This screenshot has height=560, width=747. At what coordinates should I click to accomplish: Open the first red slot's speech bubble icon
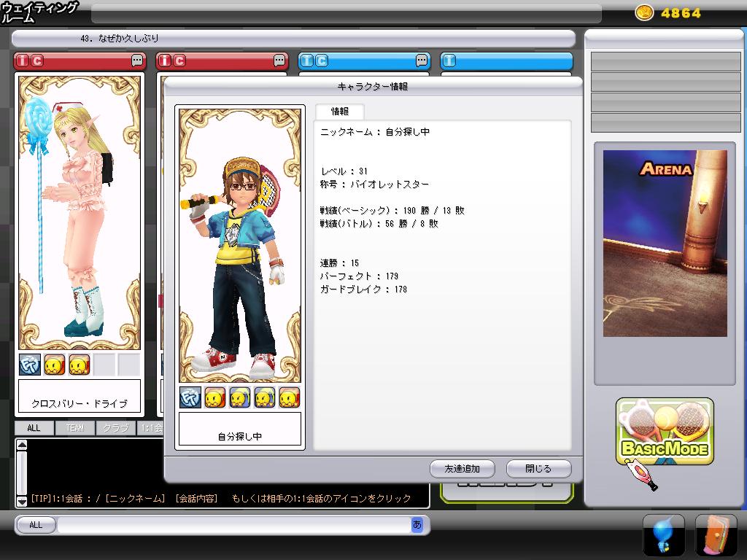point(137,61)
